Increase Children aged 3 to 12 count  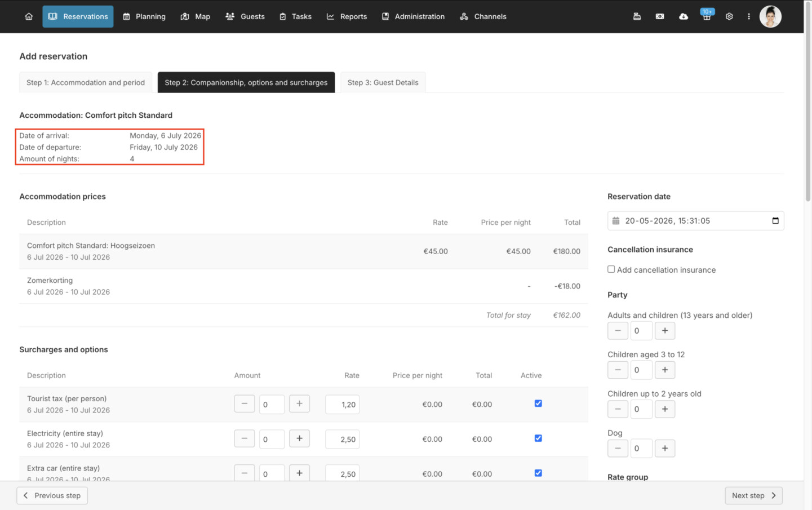[x=665, y=370]
